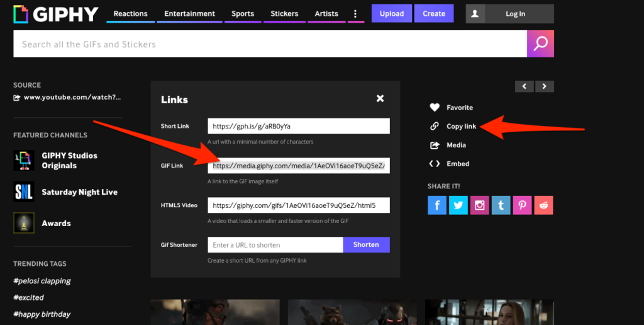Viewport: 644px width, 325px height.
Task: Share GIF on Twitter
Action: click(x=458, y=205)
